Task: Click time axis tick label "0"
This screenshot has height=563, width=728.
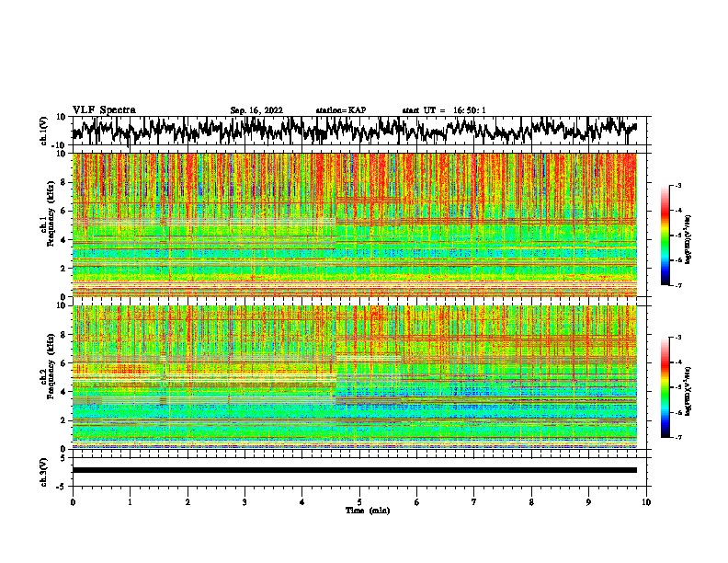Action: [x=73, y=502]
